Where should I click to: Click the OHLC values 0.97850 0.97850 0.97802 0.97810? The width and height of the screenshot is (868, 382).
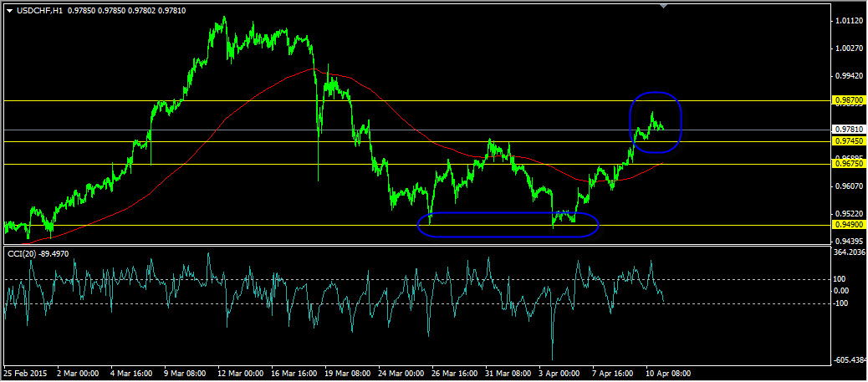point(126,11)
